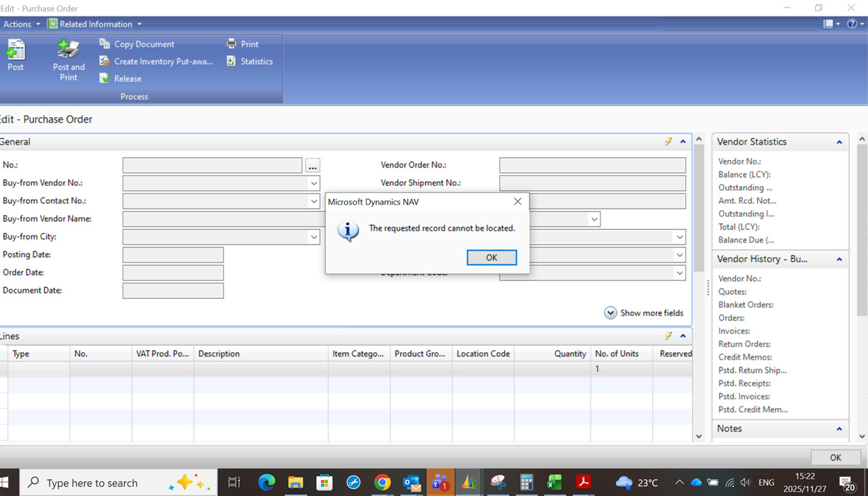The width and height of the screenshot is (868, 496).
Task: Click the Vendor Shipment No. field
Action: click(592, 183)
